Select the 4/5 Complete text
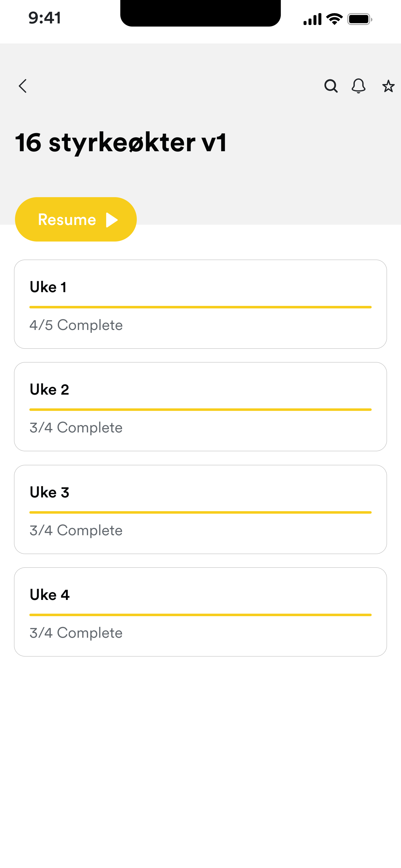Screen dimensions: 401x868 76,325
